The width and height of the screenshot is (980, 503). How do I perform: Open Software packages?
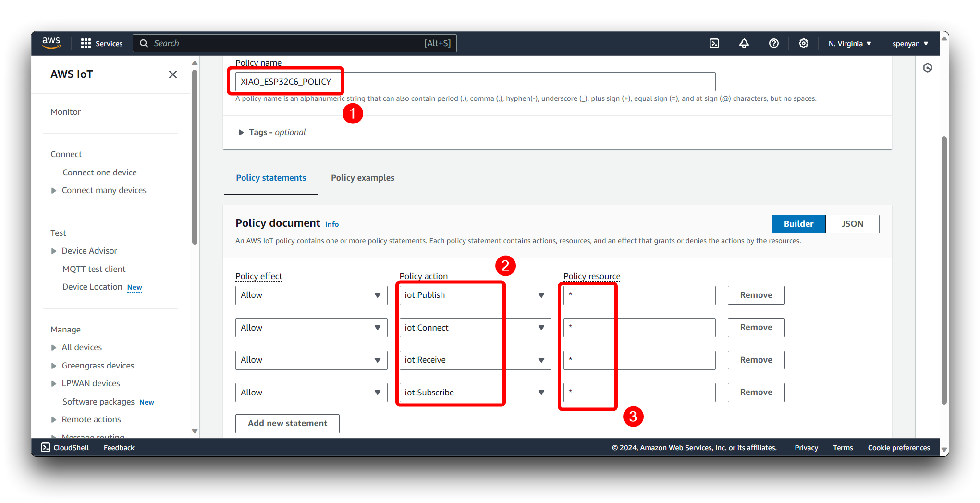(98, 402)
